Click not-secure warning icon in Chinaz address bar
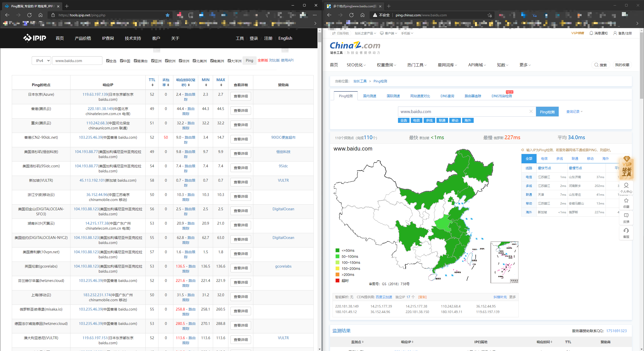 (375, 15)
